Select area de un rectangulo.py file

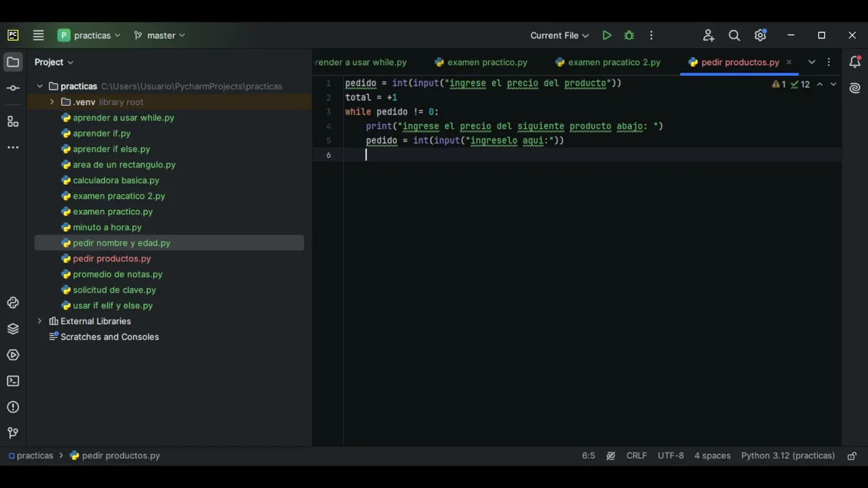tap(124, 165)
